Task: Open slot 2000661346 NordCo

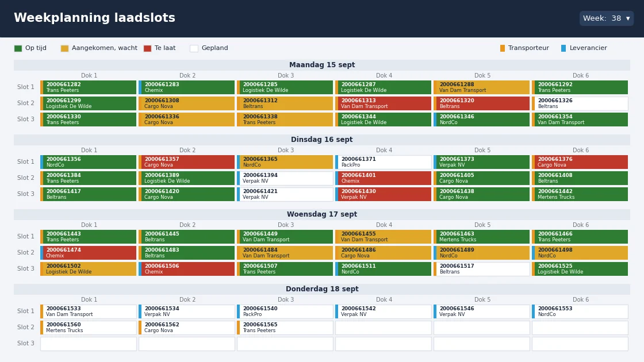Action: 482,120
